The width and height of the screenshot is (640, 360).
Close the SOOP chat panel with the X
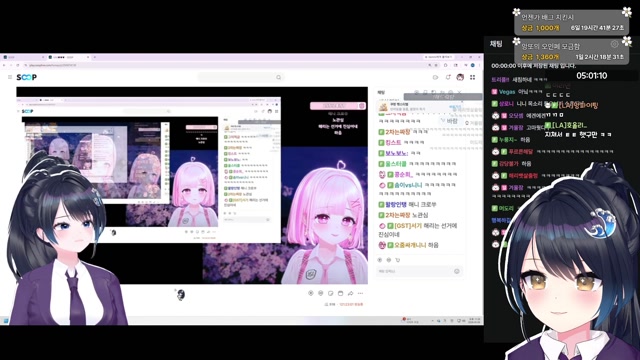tap(460, 92)
